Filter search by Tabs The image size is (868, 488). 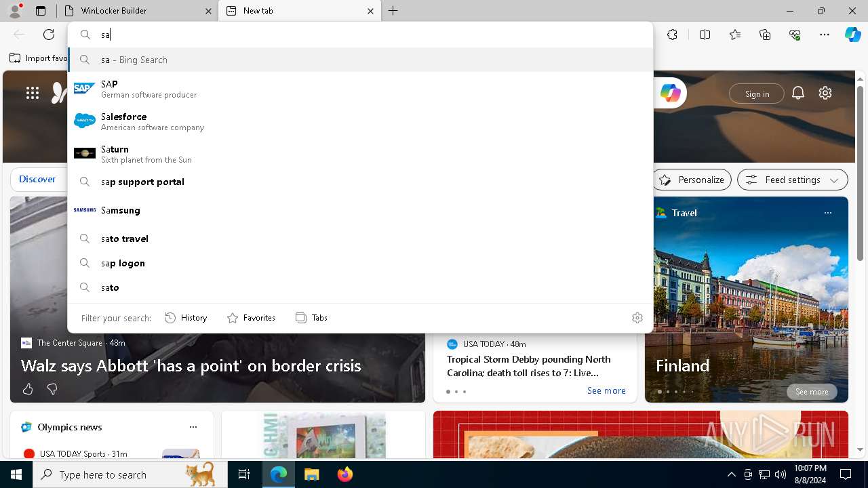coord(311,318)
